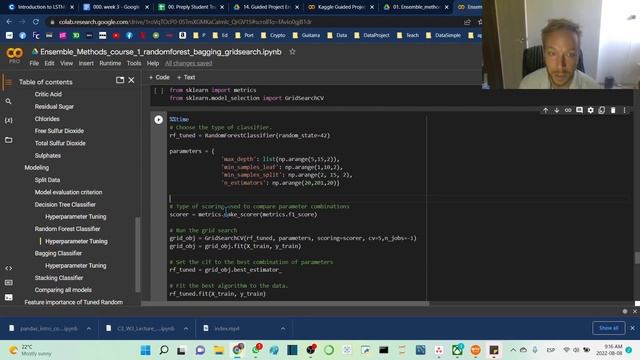Star the notebook next to its title
This screenshot has height=360, width=640.
point(292,52)
